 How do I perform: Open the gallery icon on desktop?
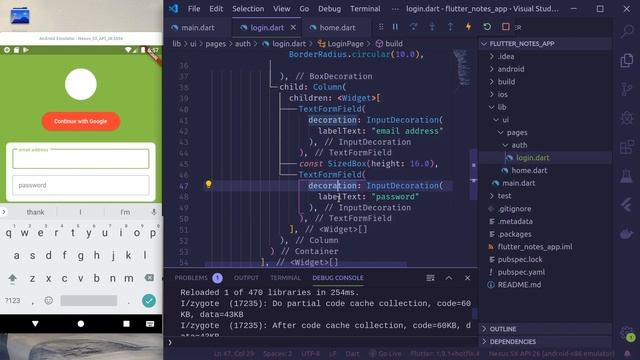20,16
